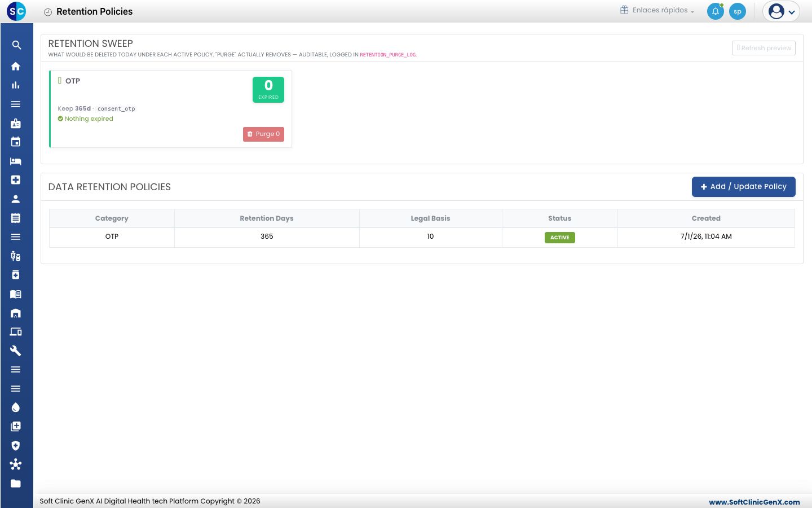Open the bar chart analytics sidebar icon

16,85
